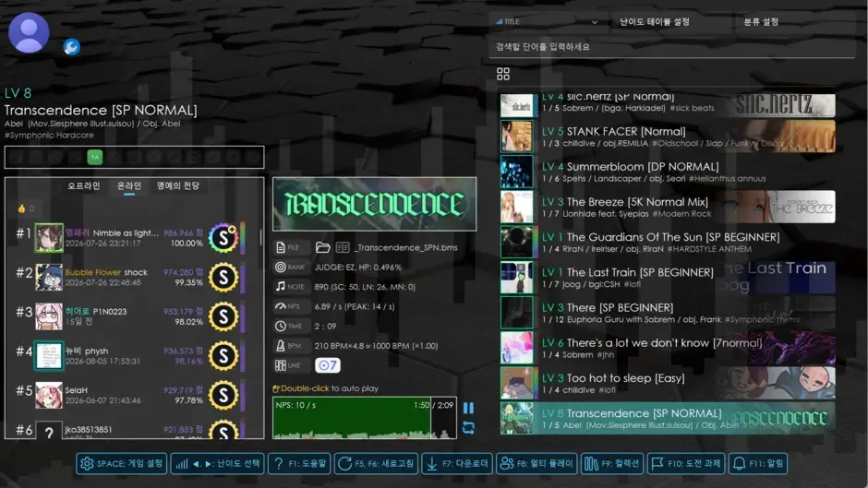Open F7: 다운로더 button
The width and height of the screenshot is (868, 488).
coord(457,464)
